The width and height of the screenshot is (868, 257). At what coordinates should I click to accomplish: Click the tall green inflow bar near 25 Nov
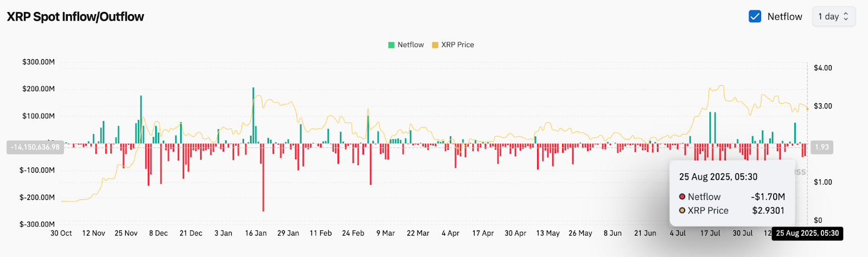point(141,120)
